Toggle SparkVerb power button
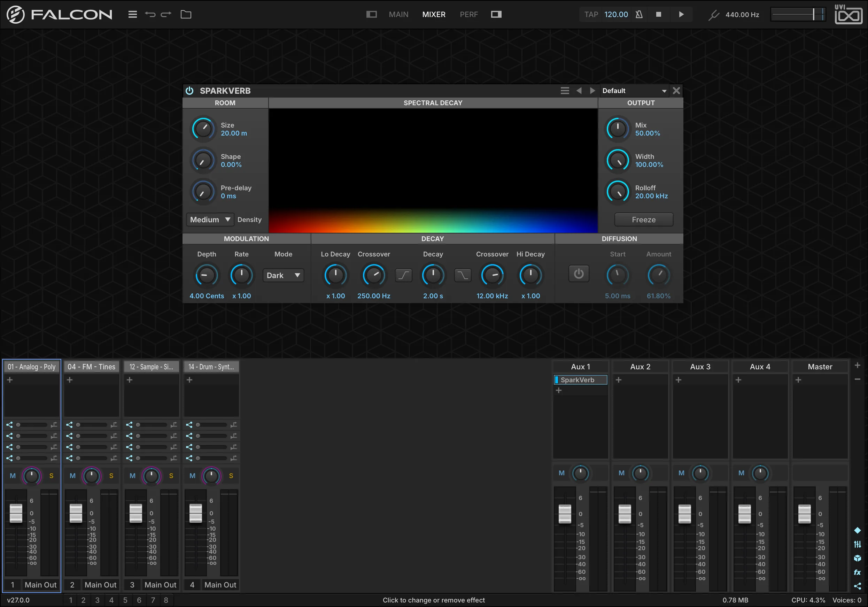 tap(189, 91)
